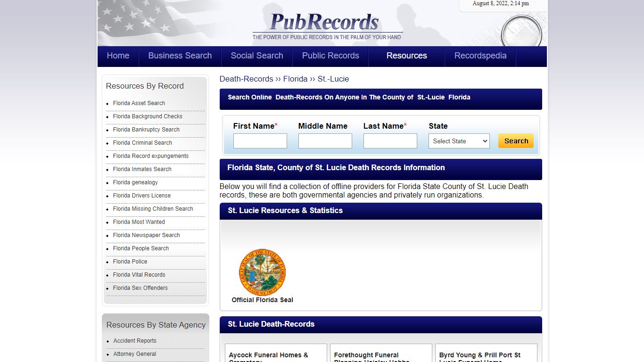Click the Resources By Record heading
Screen dimensions: 644x362
pyautogui.click(x=145, y=86)
